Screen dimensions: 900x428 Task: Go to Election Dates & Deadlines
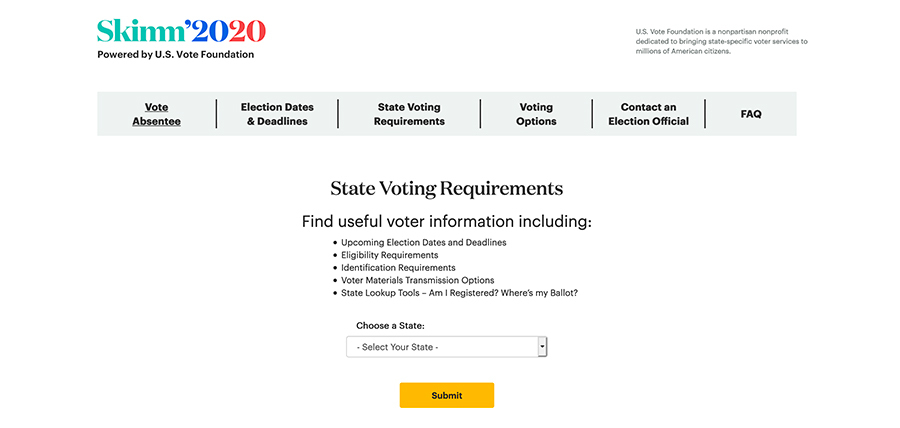(277, 114)
